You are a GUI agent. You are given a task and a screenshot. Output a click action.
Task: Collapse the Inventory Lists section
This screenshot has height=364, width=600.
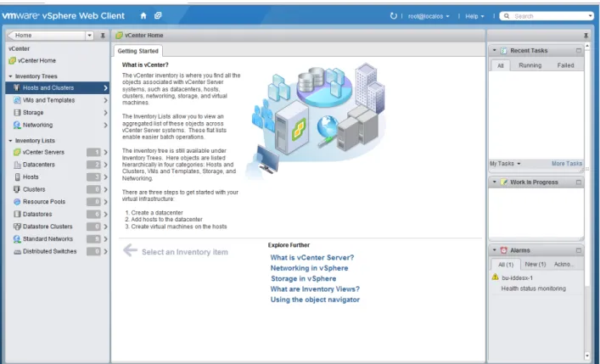[11, 141]
